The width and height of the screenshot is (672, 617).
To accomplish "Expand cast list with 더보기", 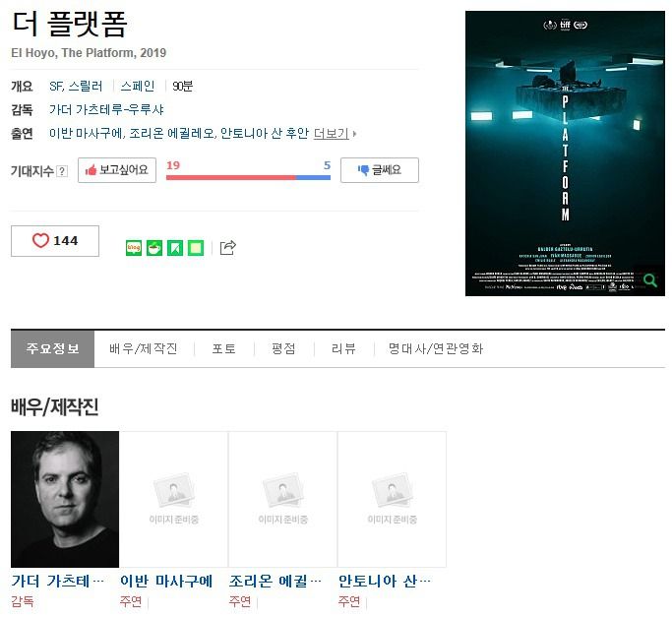I will 332,134.
